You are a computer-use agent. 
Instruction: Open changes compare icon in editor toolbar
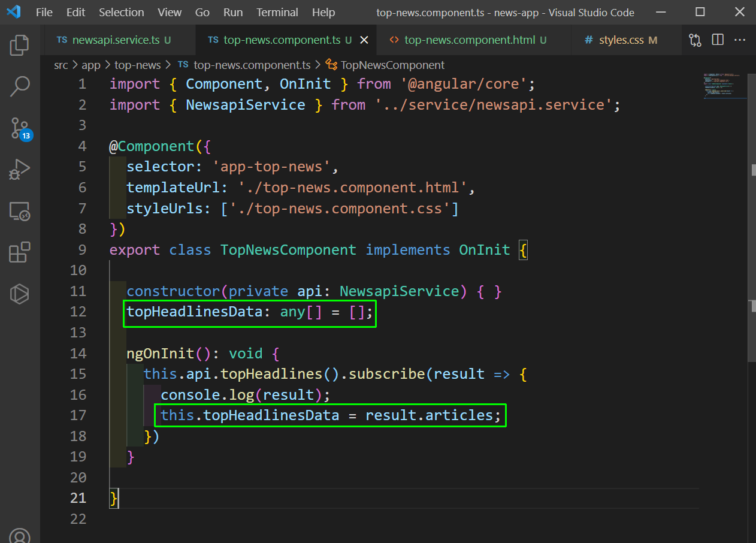tap(695, 40)
